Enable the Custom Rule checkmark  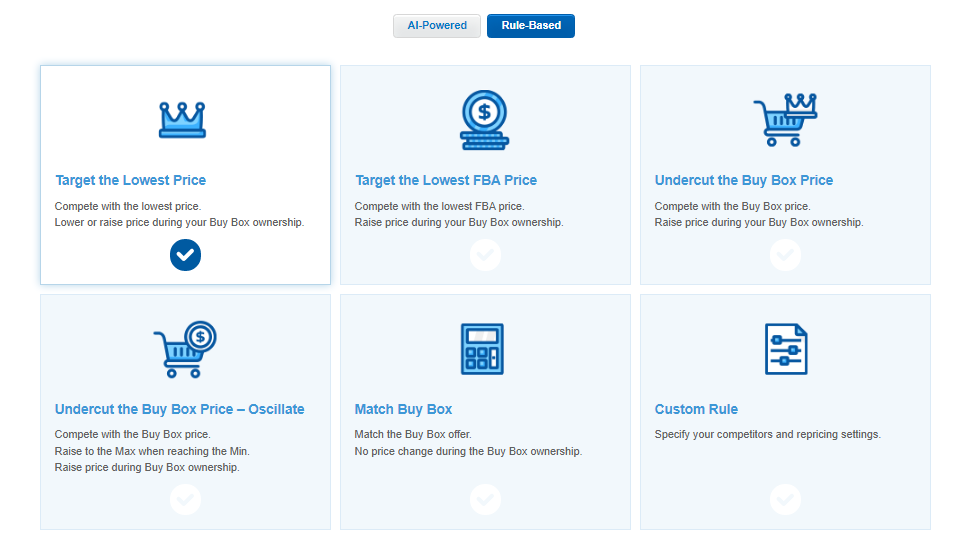pos(786,499)
